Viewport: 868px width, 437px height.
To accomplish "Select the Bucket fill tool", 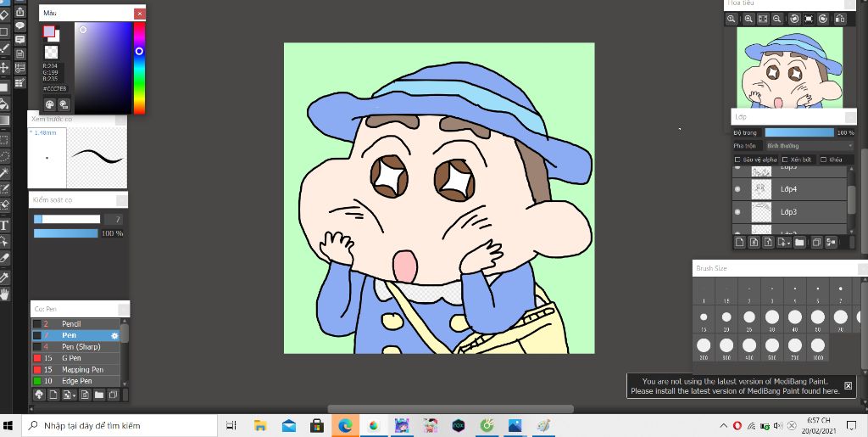I will pos(4,104).
